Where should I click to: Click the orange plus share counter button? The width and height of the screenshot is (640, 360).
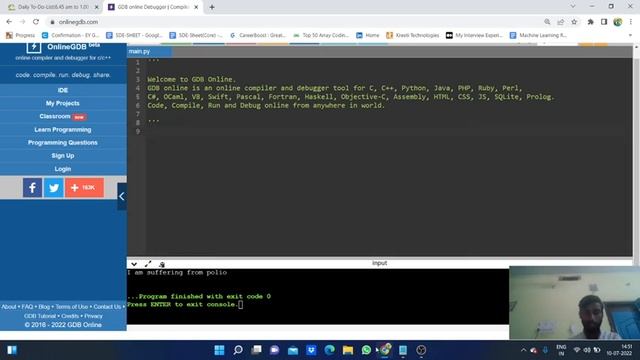point(84,188)
